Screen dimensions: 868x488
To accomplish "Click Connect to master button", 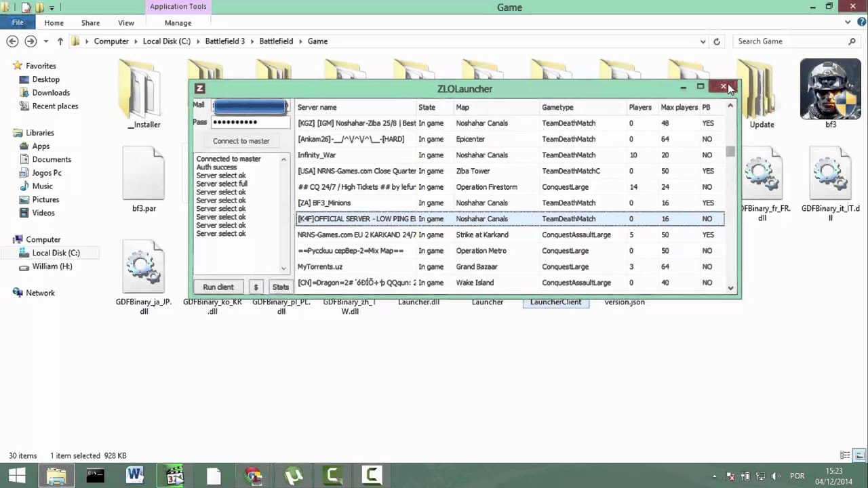I will 241,141.
